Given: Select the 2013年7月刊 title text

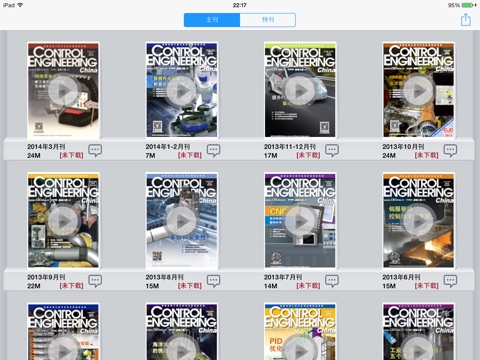Looking at the screenshot, I should tap(283, 277).
